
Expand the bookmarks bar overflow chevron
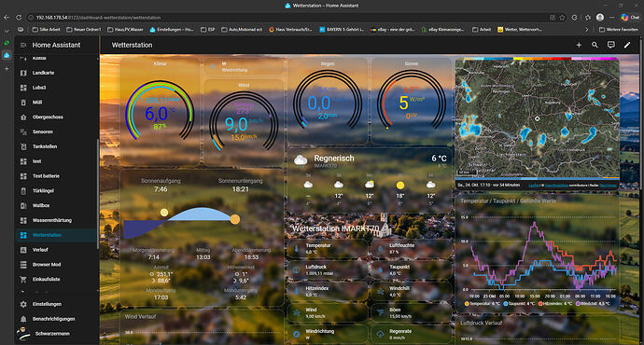tap(586, 30)
